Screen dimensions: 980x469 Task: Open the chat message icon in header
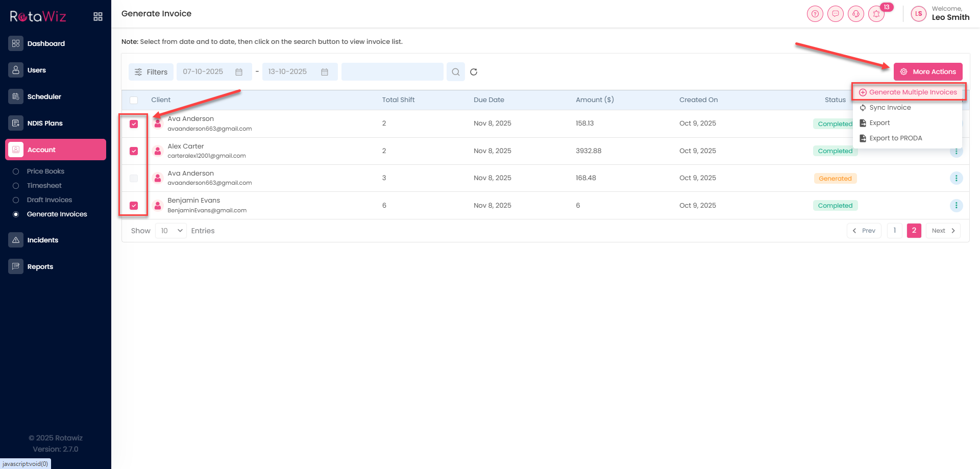pos(836,14)
